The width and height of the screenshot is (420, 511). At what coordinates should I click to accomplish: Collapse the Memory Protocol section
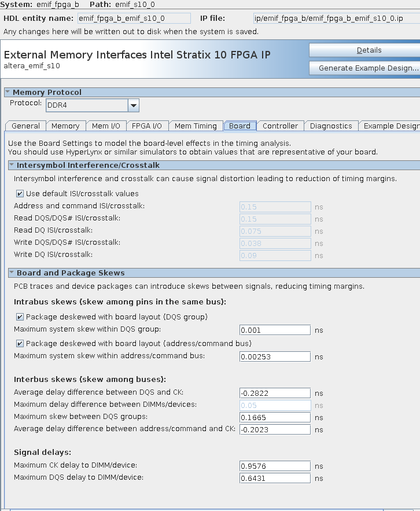pos(8,92)
